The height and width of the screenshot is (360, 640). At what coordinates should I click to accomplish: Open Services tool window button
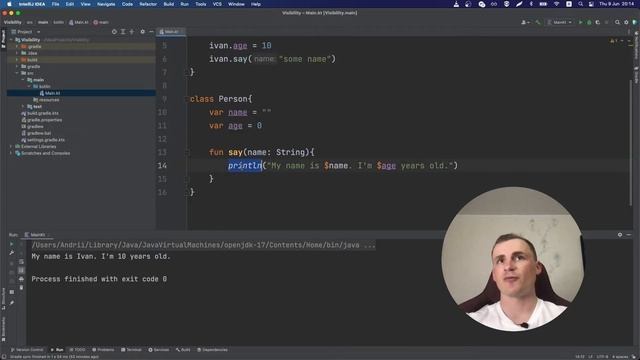pos(158,350)
